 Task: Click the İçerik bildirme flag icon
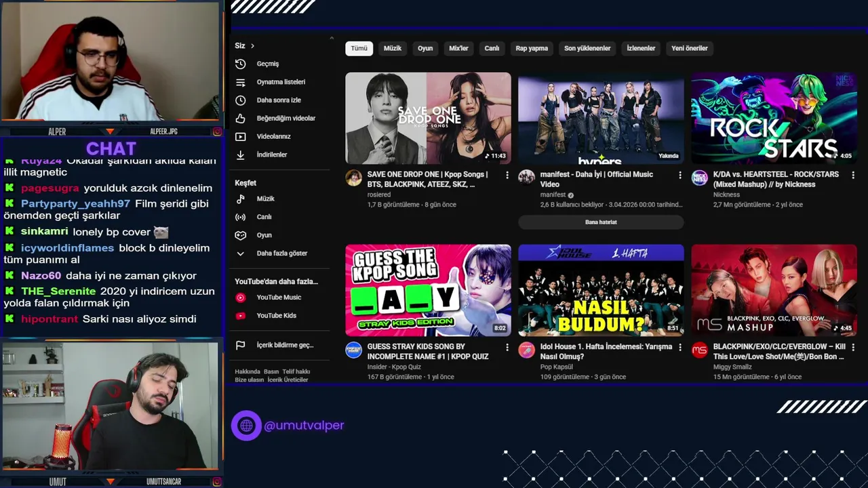coord(240,345)
